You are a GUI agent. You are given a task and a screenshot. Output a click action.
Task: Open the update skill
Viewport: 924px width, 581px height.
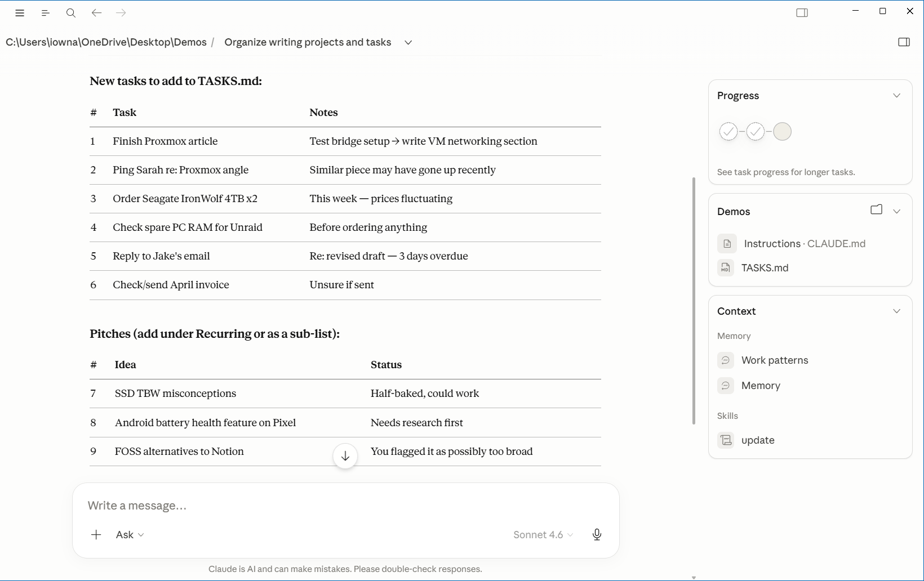click(758, 440)
